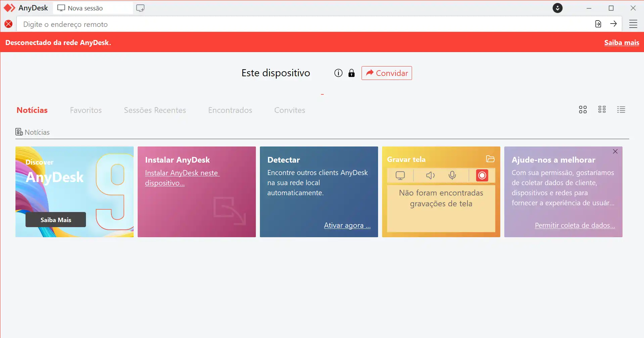Click the Ativar agora link
Viewport: 644px width, 338px height.
[347, 225]
